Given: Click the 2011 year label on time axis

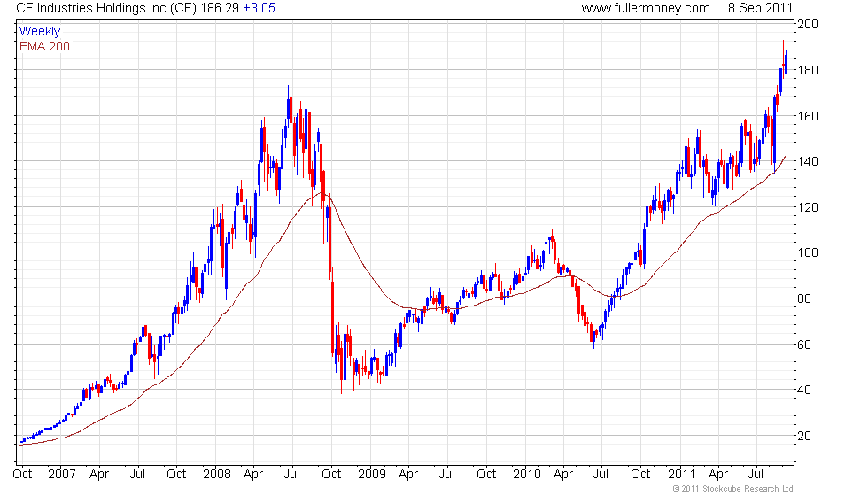Looking at the screenshot, I should click(681, 475).
